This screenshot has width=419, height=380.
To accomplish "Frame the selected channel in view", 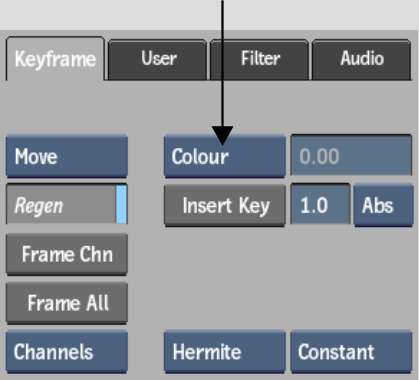I will [67, 255].
